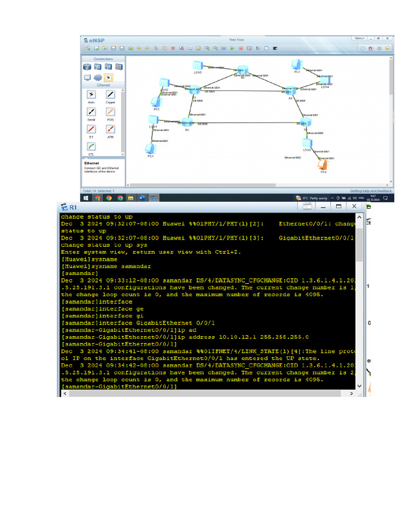Click down arrow of cable list scrollbar
The image size is (399, 532).
point(123,154)
